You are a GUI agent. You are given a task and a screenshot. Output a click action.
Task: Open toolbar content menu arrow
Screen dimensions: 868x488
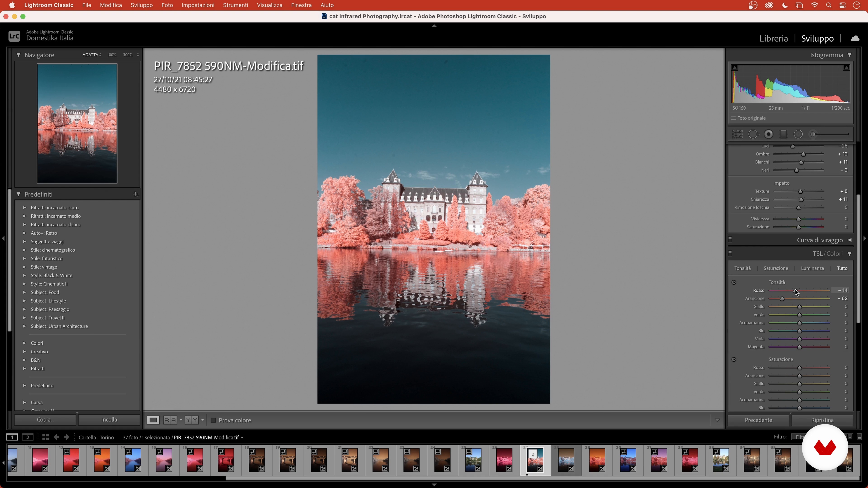click(x=717, y=420)
